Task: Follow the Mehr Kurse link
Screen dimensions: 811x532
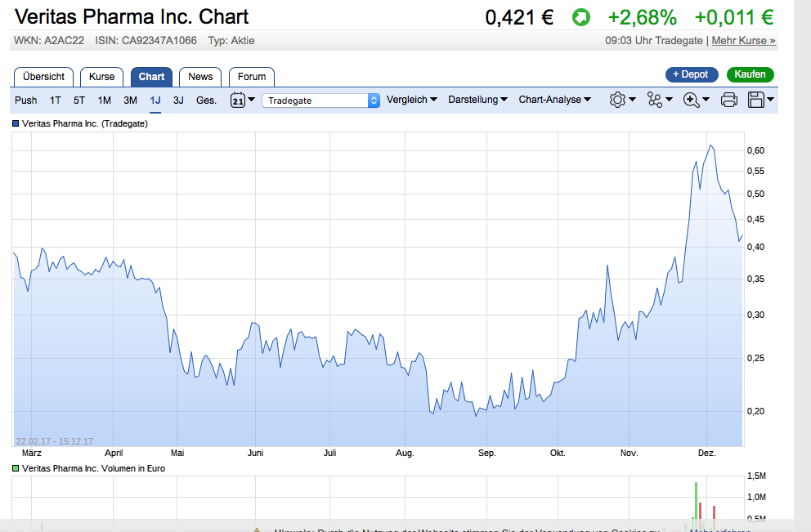Action: click(x=742, y=39)
